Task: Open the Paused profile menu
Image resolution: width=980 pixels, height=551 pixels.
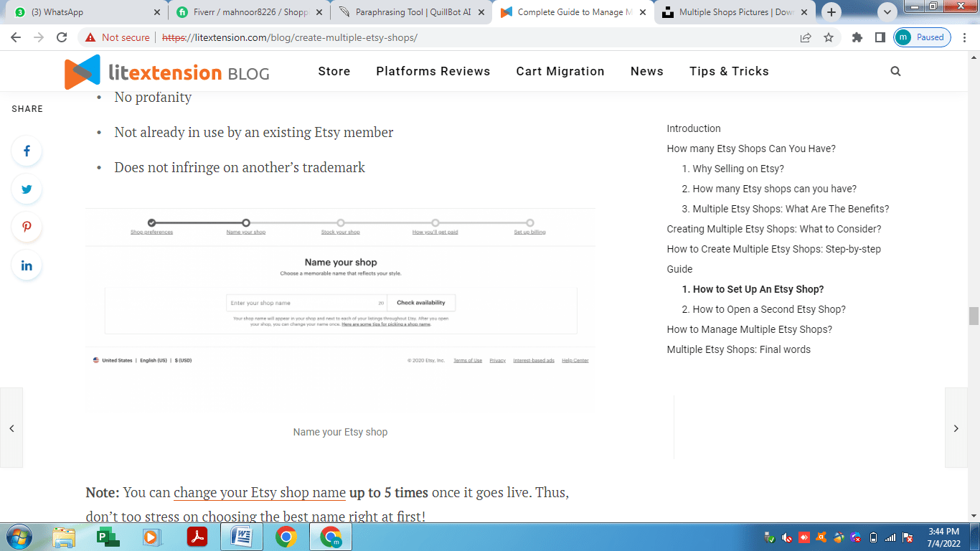Action: point(922,37)
